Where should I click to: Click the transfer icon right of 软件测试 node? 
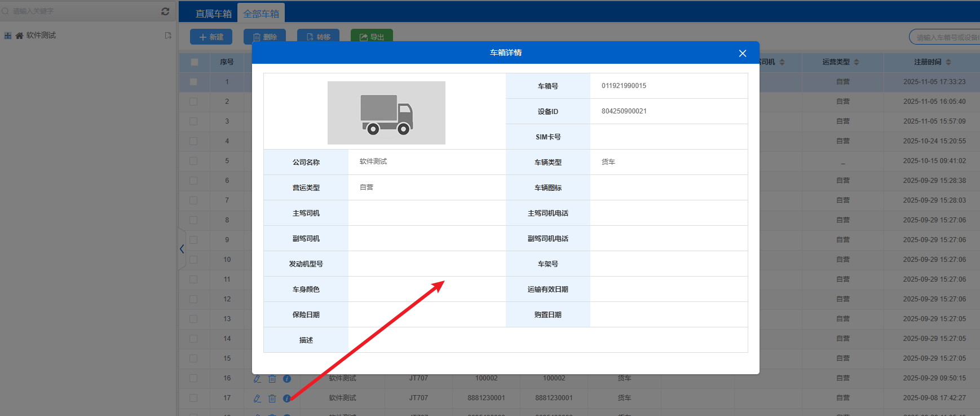tap(168, 36)
